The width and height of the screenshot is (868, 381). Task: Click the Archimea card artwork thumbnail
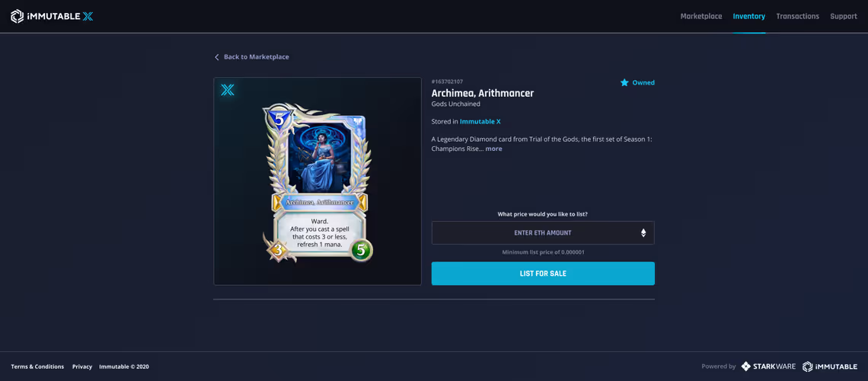coord(318,183)
